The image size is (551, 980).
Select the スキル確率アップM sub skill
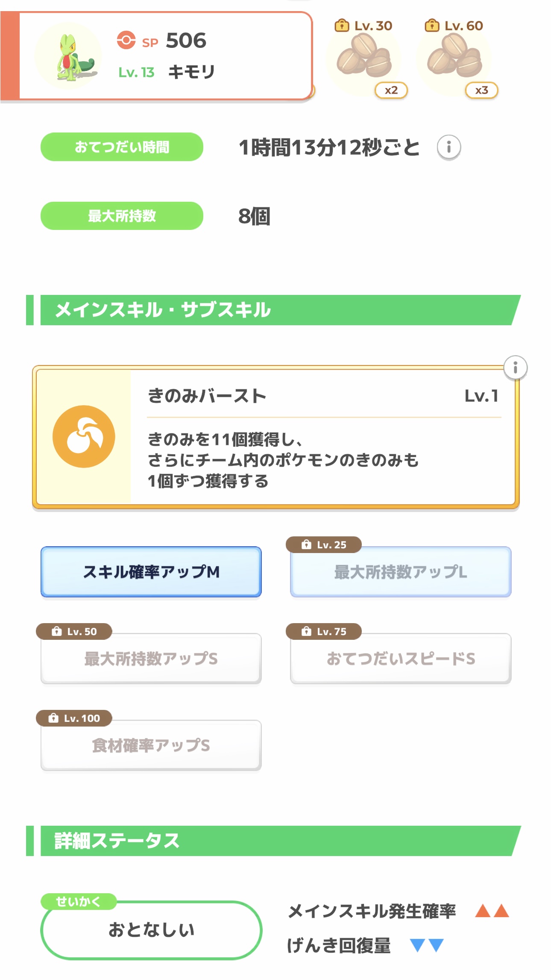[x=151, y=572]
